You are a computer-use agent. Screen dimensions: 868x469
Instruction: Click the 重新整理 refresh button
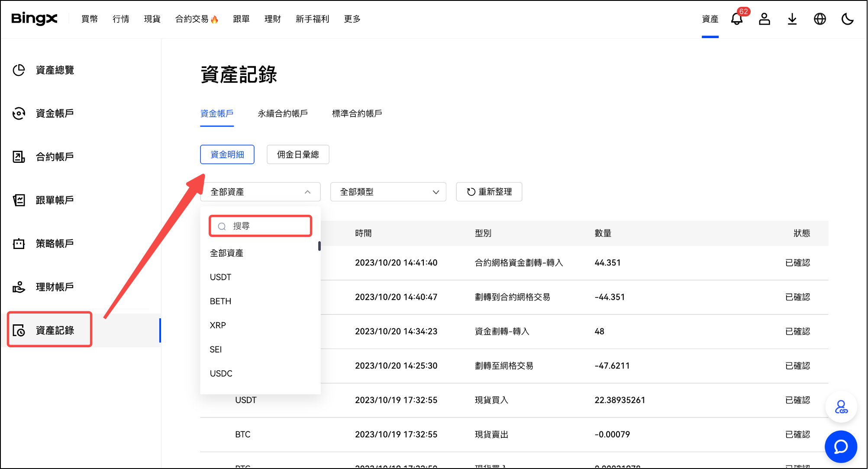[x=489, y=192]
